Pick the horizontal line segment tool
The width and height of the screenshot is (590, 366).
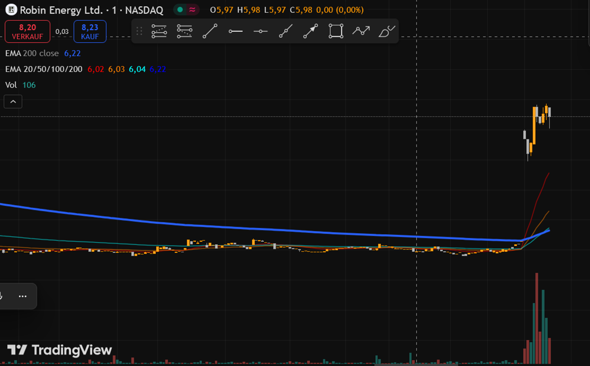236,31
